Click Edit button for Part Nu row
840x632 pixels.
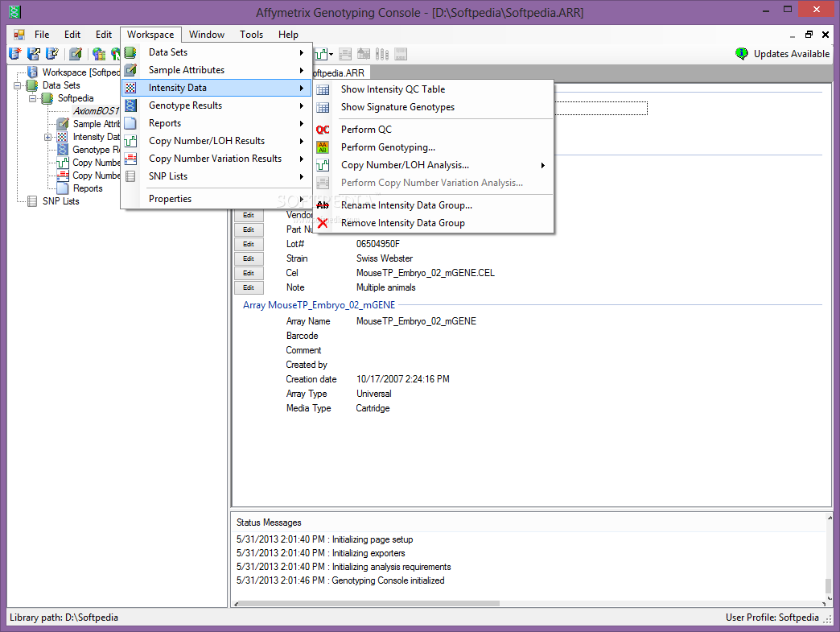click(x=249, y=229)
